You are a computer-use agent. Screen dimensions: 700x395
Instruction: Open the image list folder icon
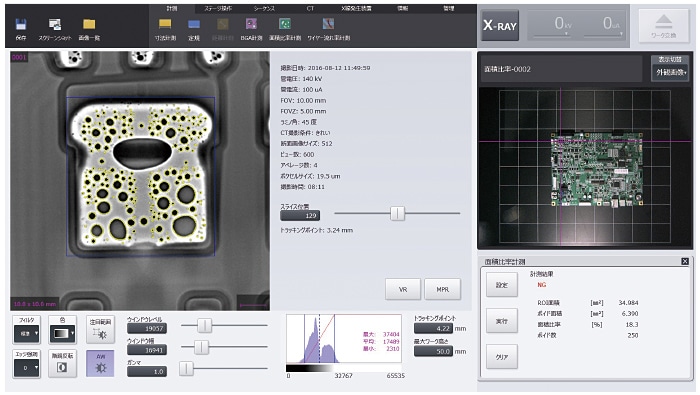(x=89, y=25)
